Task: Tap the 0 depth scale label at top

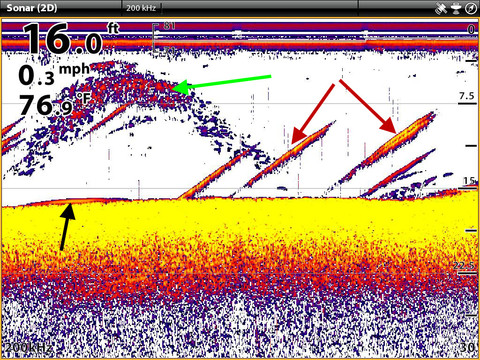Action: [471, 29]
